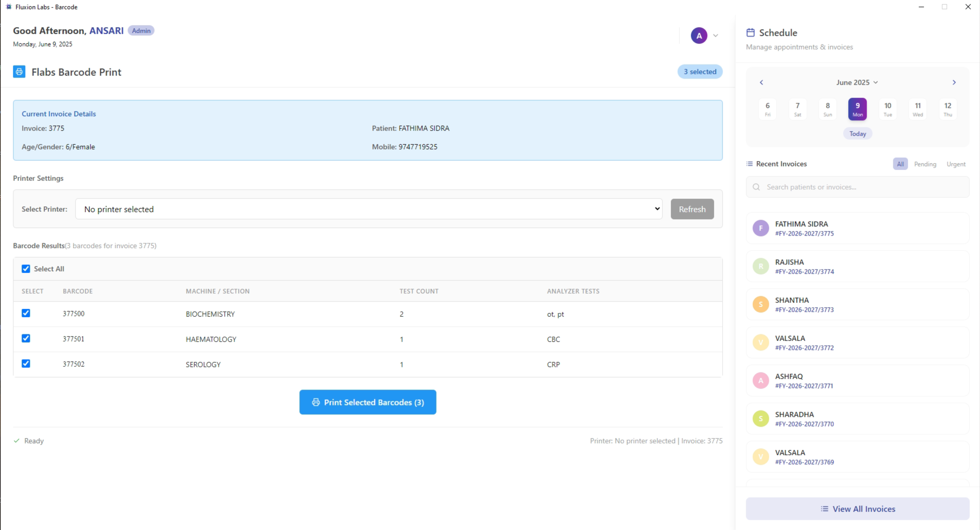Go to previous week with left arrow

click(761, 82)
